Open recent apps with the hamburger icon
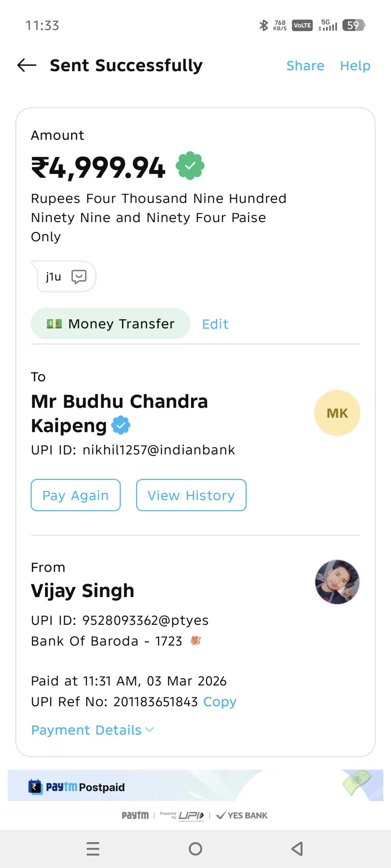Viewport: 391px width, 868px height. pos(93,849)
